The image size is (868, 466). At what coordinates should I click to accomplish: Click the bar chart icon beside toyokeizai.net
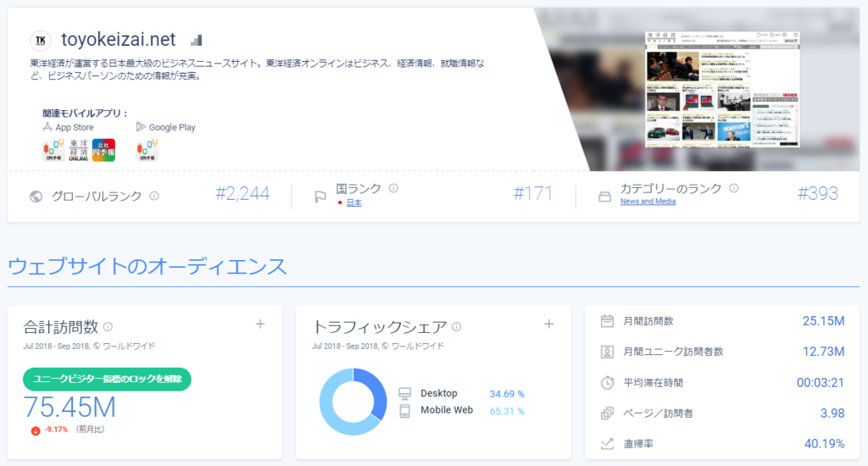197,40
